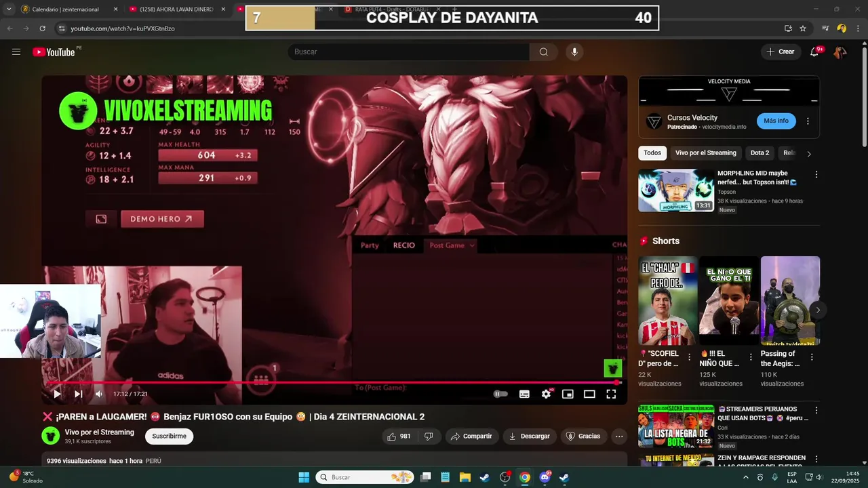This screenshot has height=488, width=868.
Task: Click the search magnifier button
Action: 543,52
